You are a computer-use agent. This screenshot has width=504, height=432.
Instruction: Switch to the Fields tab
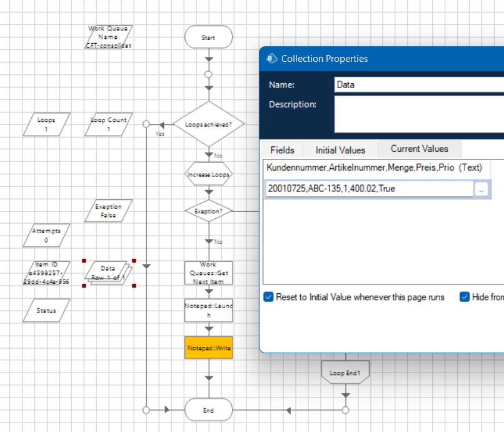coord(282,150)
